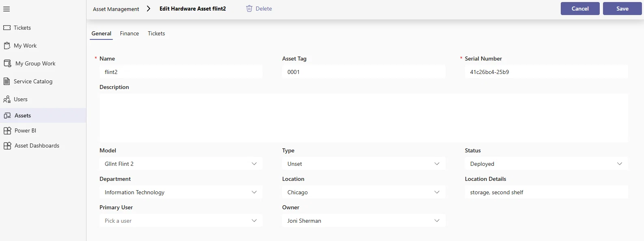Viewport: 644px width, 241px height.
Task: Click the Service Catalog document icon
Action: (x=6, y=81)
